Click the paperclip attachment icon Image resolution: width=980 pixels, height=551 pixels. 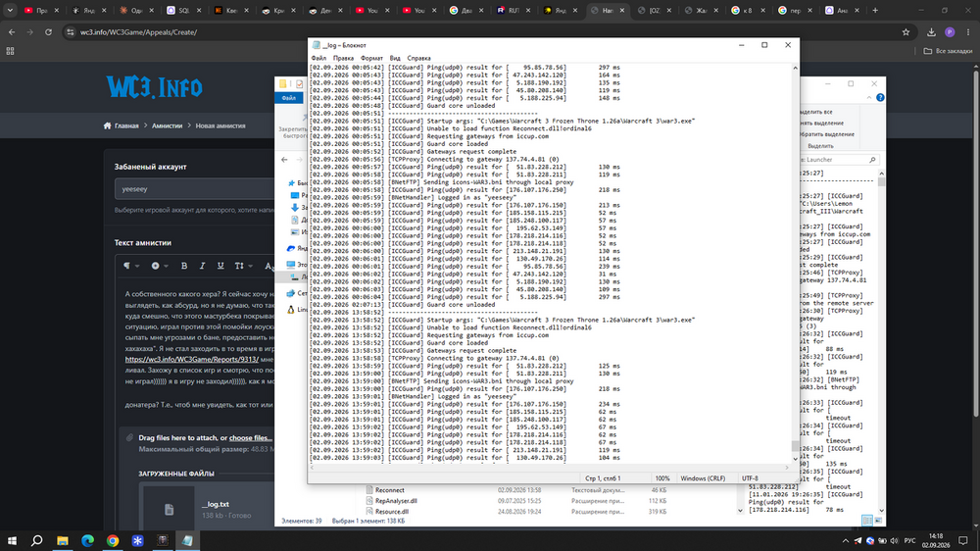pyautogui.click(x=130, y=438)
